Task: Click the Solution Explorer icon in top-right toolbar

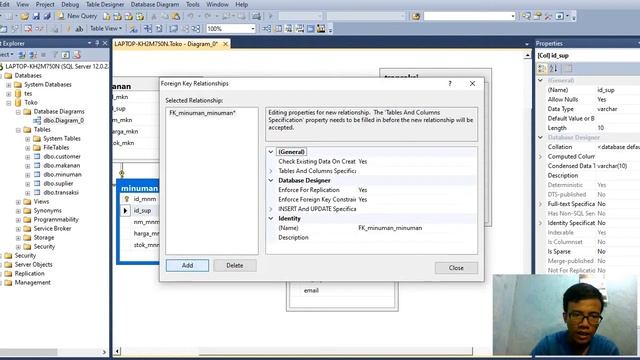Action: [526, 16]
